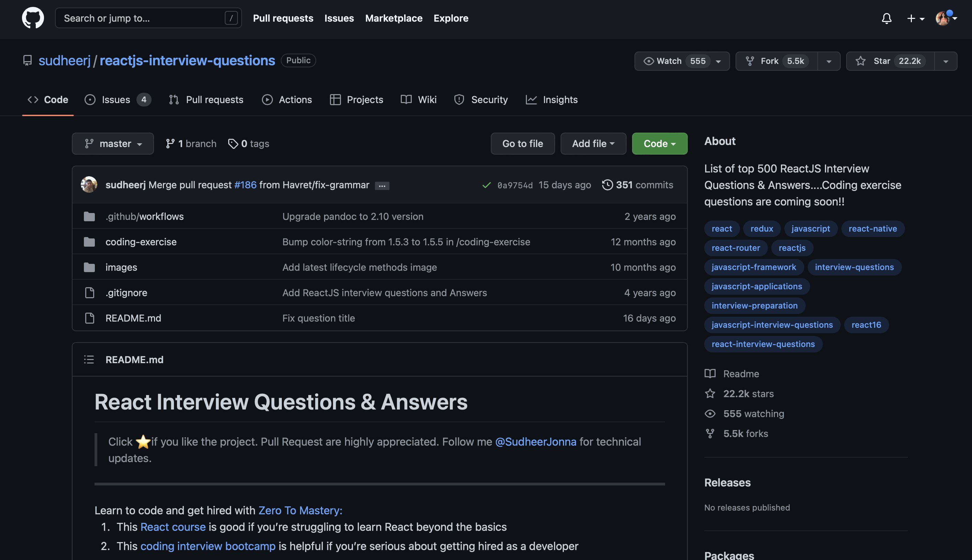Open pull request #186 link
The height and width of the screenshot is (560, 972).
245,184
